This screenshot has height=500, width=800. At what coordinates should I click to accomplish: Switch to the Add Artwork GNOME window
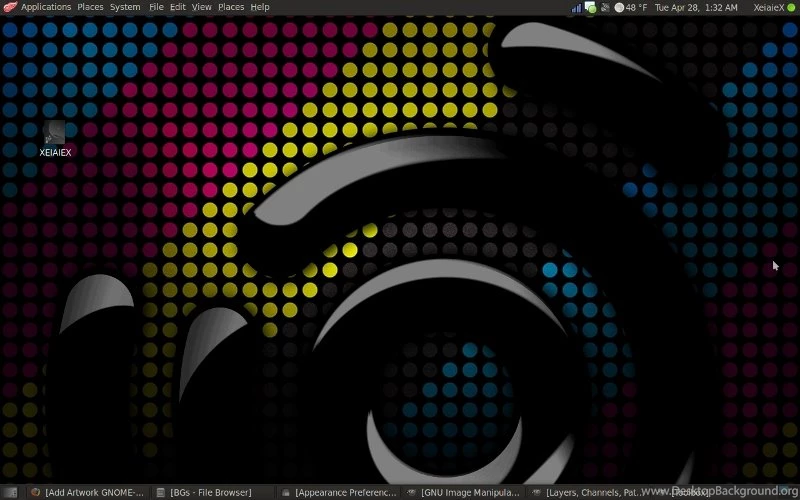(88, 492)
